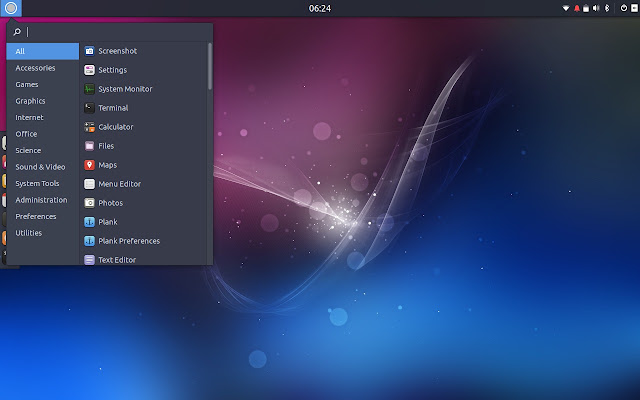Viewport: 640px width, 400px height.
Task: Select the System Tools category
Action: tap(43, 184)
